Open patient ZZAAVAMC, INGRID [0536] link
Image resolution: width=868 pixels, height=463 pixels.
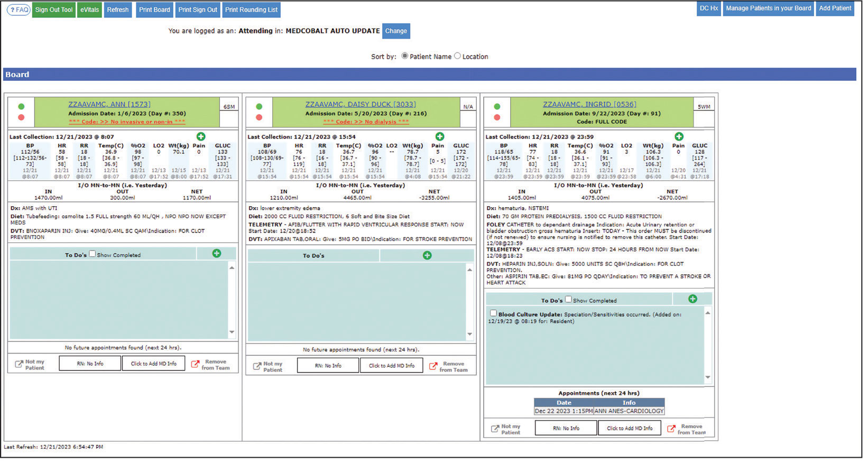click(589, 105)
